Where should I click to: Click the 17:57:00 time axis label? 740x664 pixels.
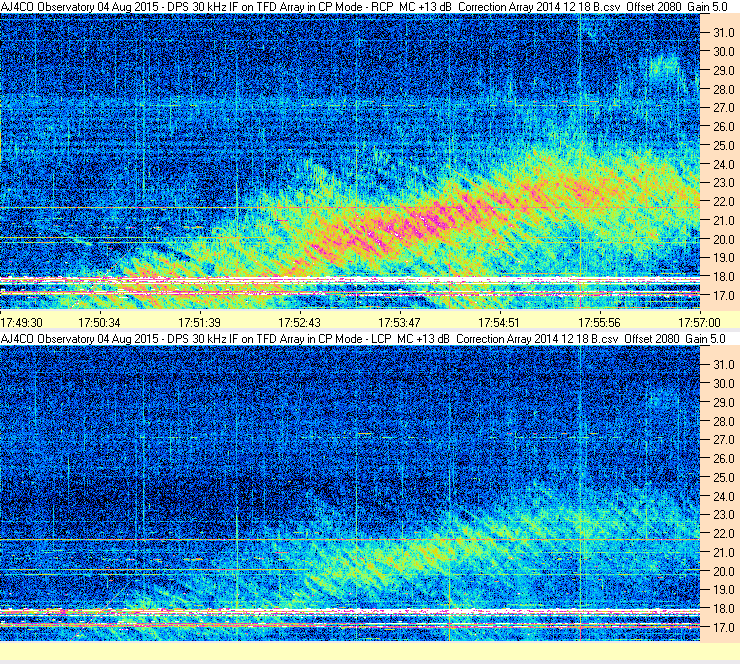699,323
